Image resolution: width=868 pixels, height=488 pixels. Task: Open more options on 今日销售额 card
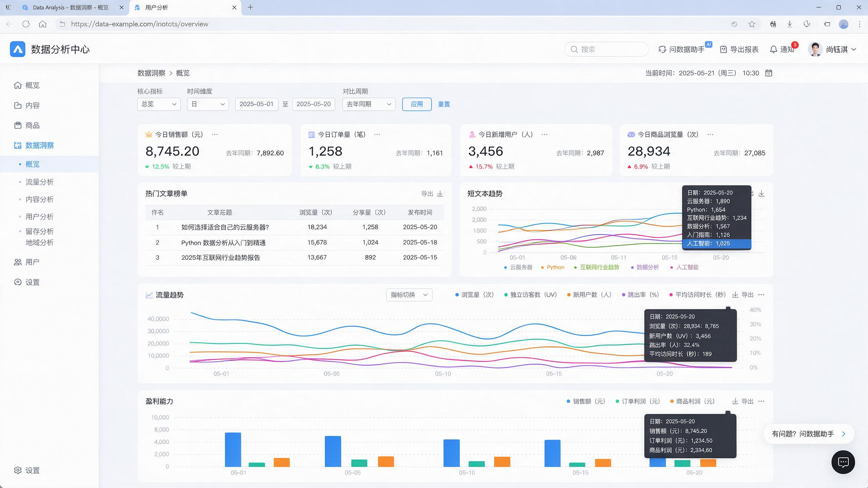click(215, 135)
